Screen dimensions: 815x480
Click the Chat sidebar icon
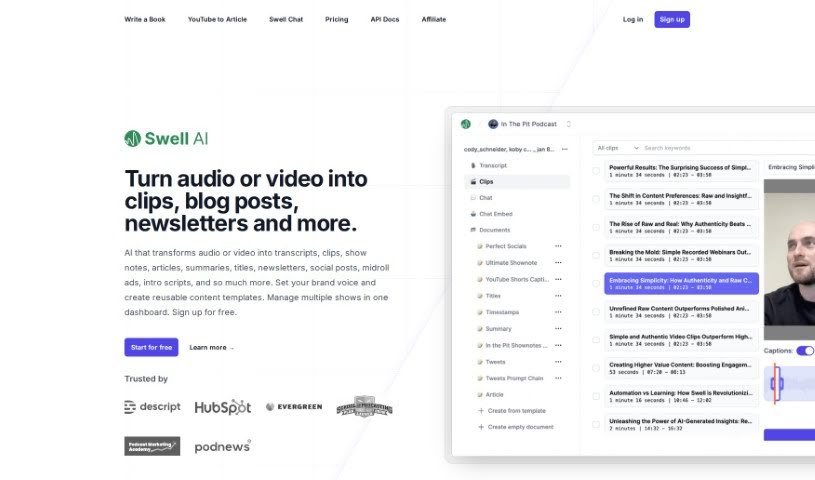click(473, 198)
